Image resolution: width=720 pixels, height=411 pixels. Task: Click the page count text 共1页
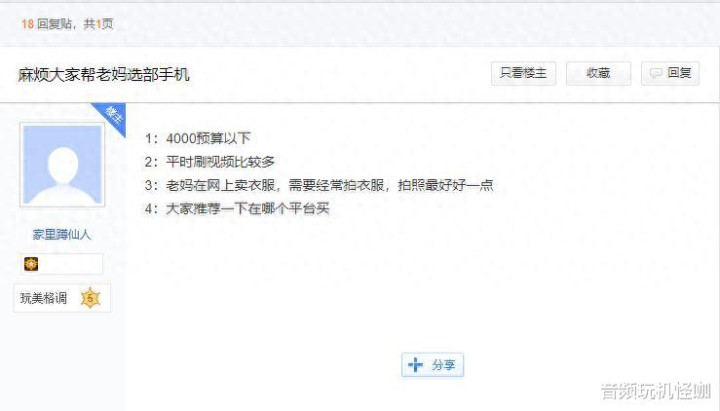point(98,24)
